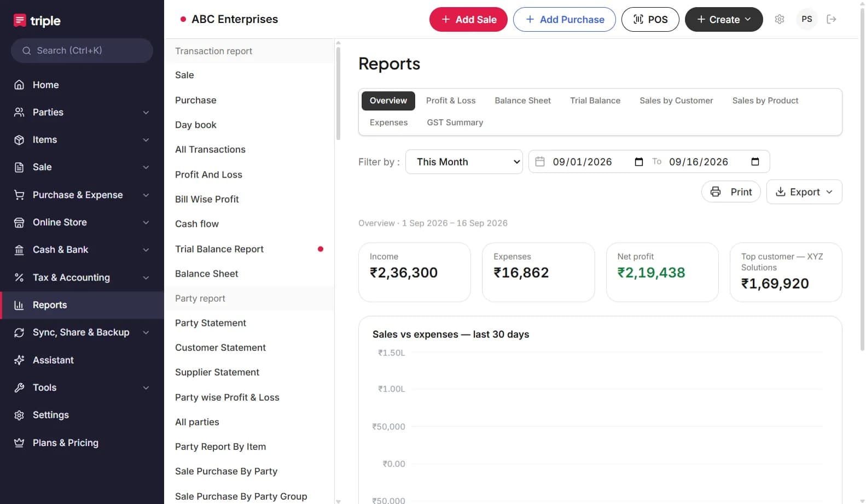Open the end date calendar picker
This screenshot has height=504, width=866.
(755, 162)
